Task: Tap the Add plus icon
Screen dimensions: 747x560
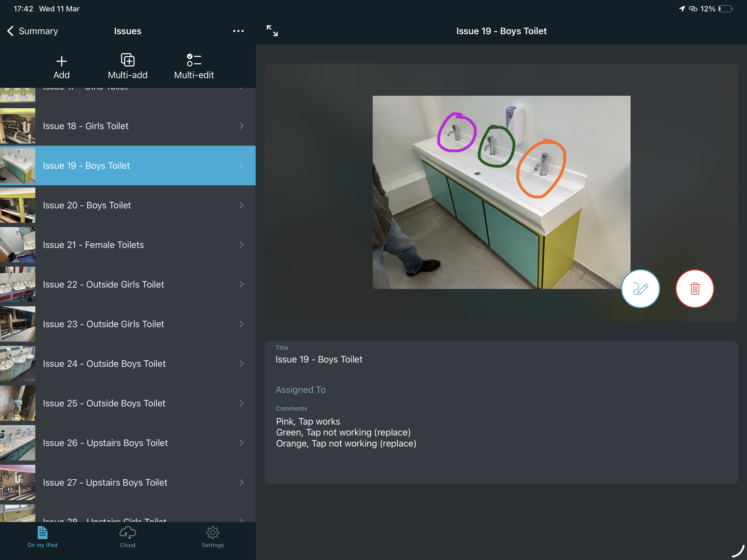Action: (x=62, y=62)
